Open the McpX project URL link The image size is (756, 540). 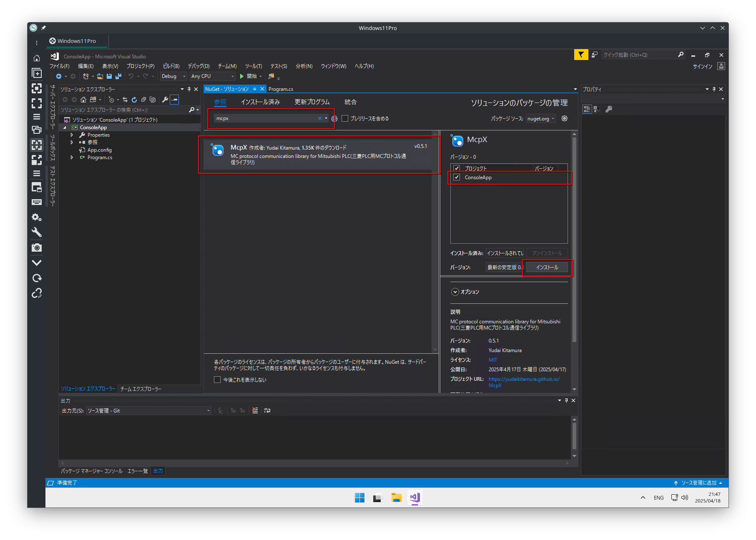[524, 382]
